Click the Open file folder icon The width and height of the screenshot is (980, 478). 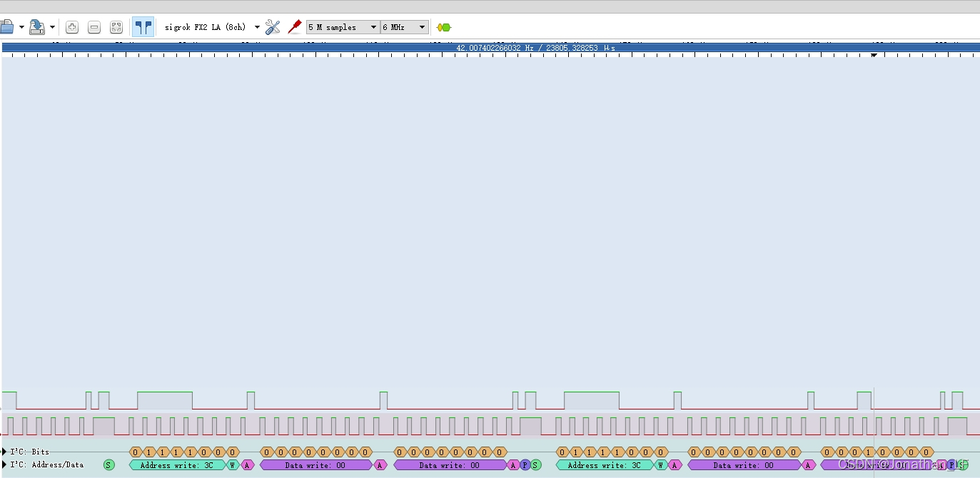point(6,27)
